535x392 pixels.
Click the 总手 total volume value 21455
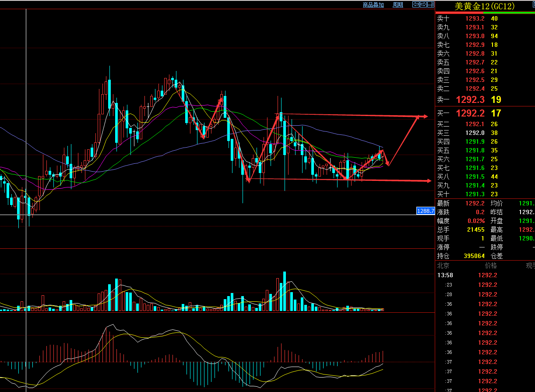pos(475,230)
